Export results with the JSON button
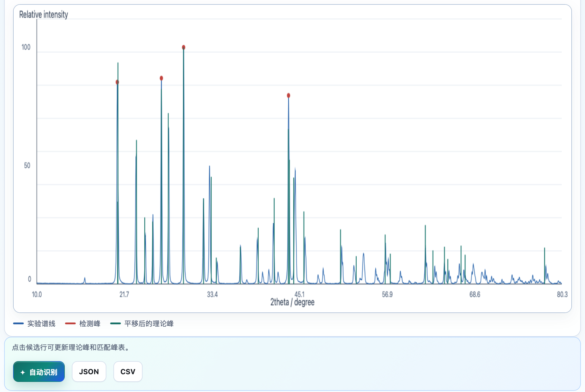Screen dimensions: 585x392 click(x=89, y=372)
